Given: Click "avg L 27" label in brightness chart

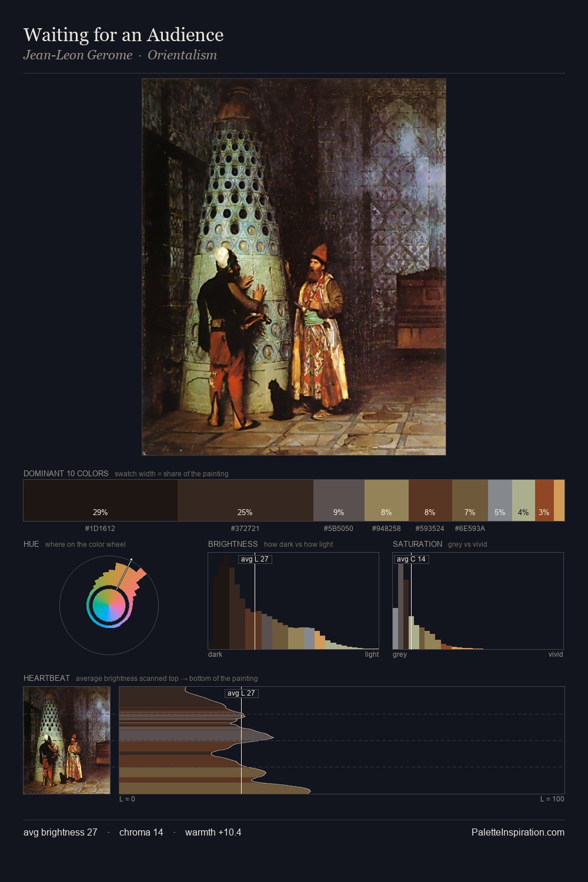Looking at the screenshot, I should tap(255, 559).
